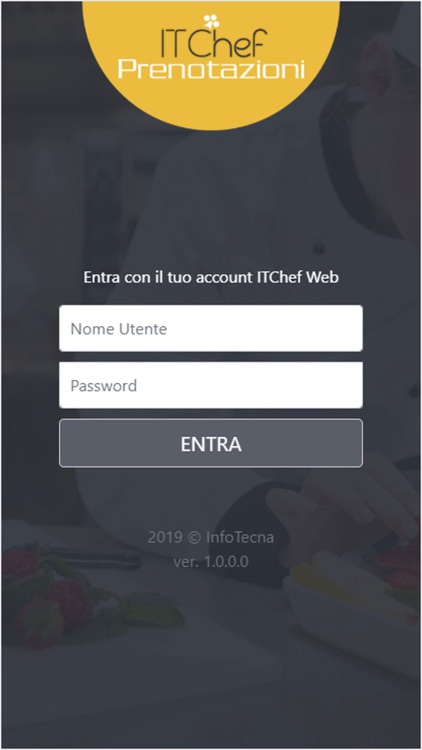This screenshot has width=422, height=750.
Task: Open the InfoTecna footer credit
Action: click(240, 537)
